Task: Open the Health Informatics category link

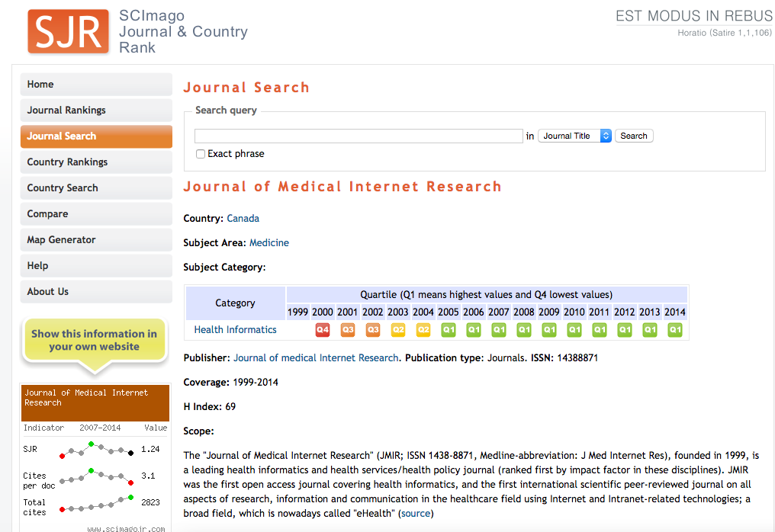Action: [235, 330]
